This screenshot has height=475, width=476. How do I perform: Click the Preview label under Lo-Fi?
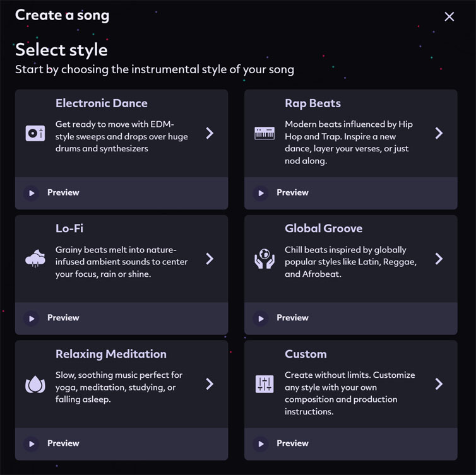coord(63,317)
